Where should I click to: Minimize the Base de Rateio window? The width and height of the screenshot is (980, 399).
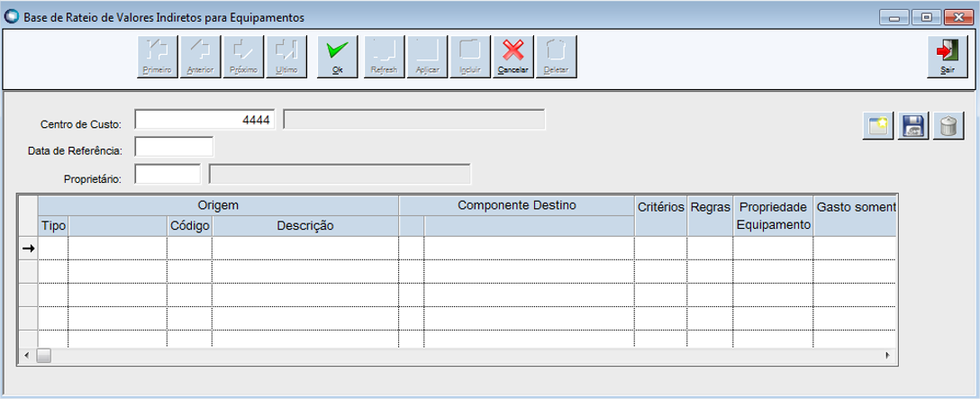(895, 17)
